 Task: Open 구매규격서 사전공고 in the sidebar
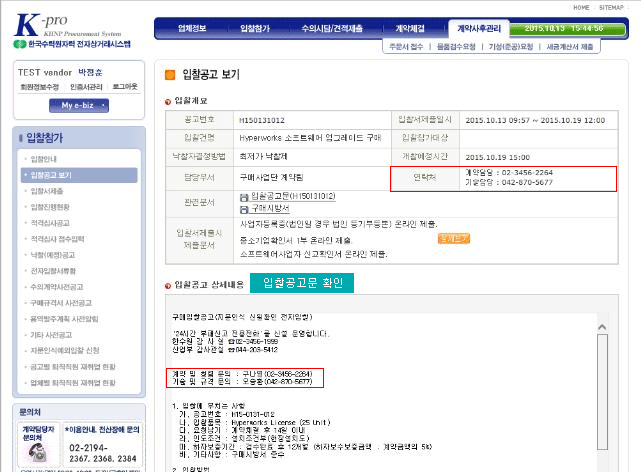61,303
